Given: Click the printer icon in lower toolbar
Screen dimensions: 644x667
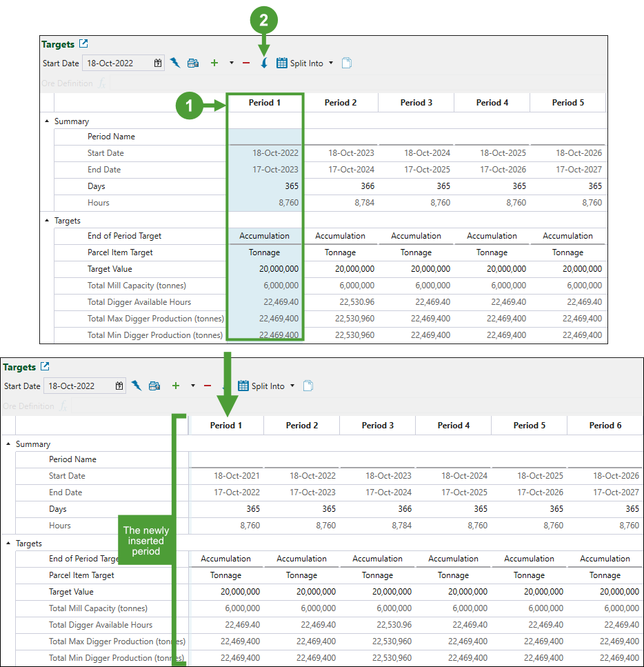Looking at the screenshot, I should pyautogui.click(x=154, y=386).
